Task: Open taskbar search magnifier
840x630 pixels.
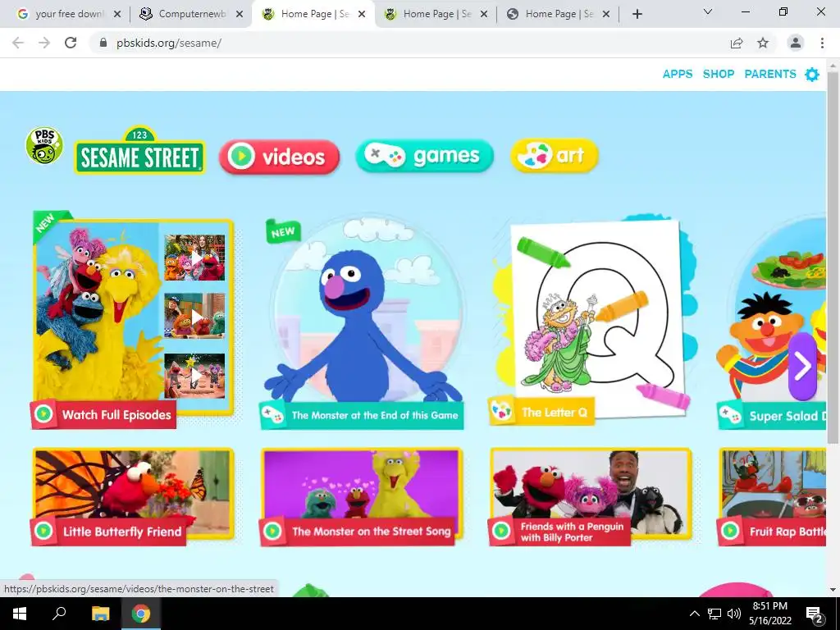Action: pos(59,613)
